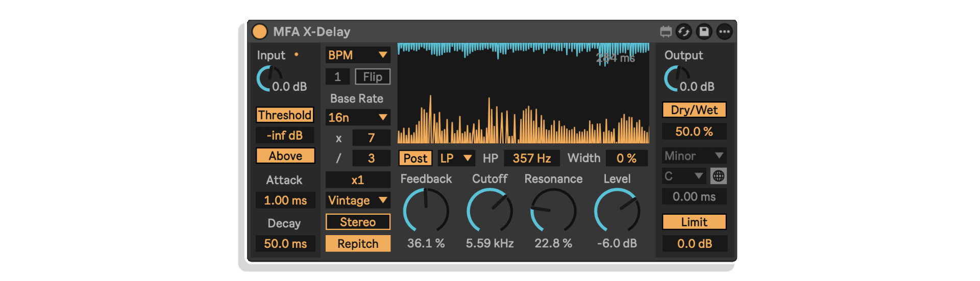
Task: Click the Dry/Wet 50.0 % value field
Action: [x=694, y=131]
